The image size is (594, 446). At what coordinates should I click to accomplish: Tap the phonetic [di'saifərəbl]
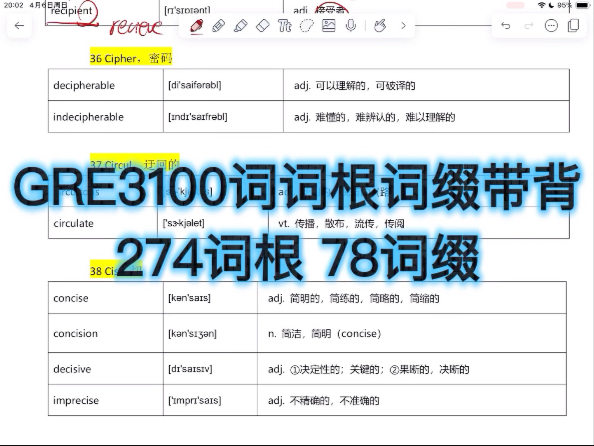point(195,85)
